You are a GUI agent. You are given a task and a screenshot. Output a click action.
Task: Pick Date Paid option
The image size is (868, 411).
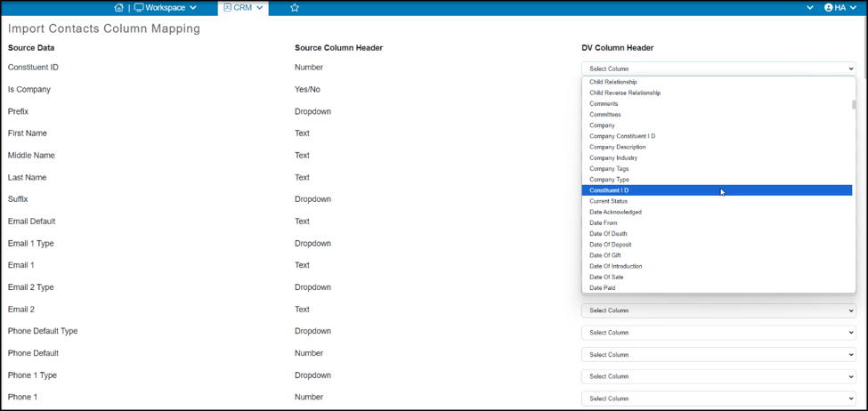click(x=717, y=288)
